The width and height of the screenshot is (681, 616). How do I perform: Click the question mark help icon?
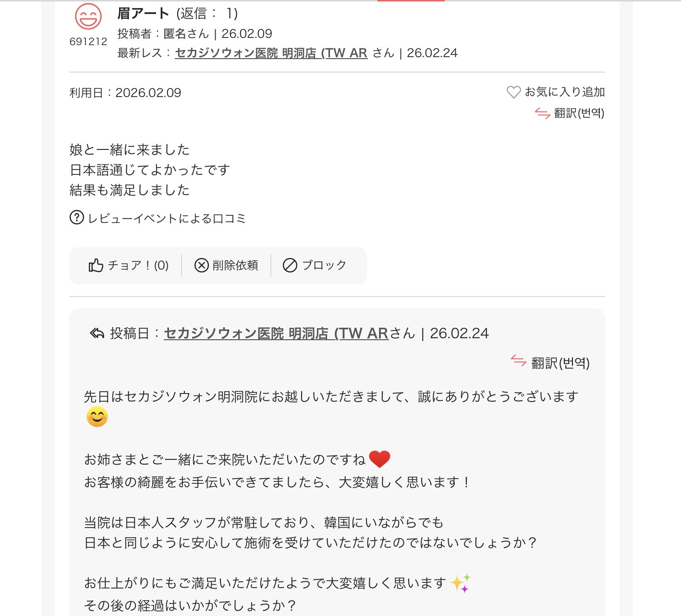77,218
